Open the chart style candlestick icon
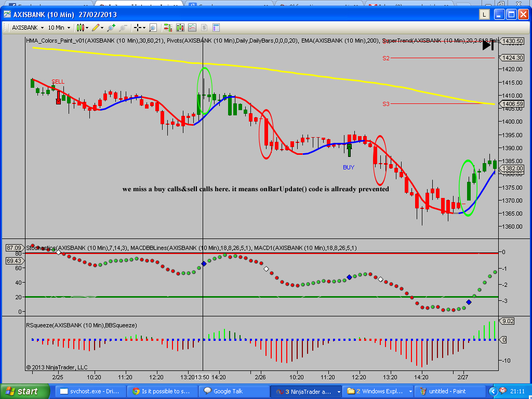The height and width of the screenshot is (399, 532). [x=81, y=28]
